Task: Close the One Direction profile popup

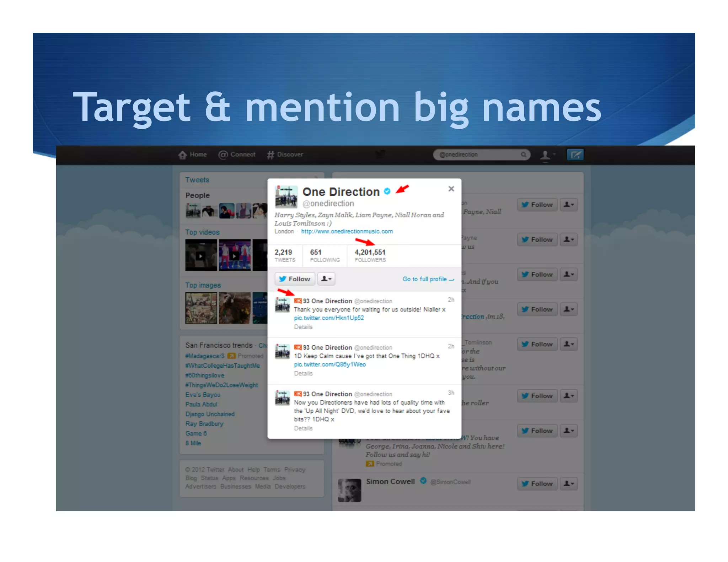Action: (451, 189)
